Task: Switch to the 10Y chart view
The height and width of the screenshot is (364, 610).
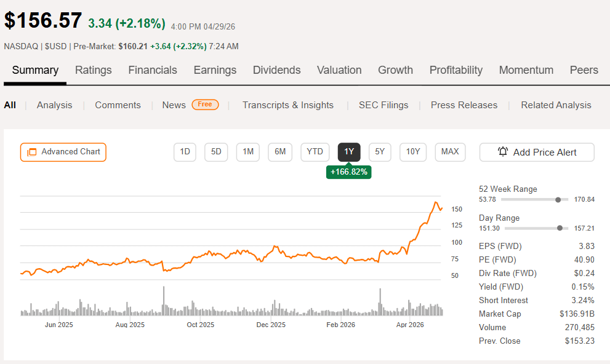Action: click(x=413, y=152)
